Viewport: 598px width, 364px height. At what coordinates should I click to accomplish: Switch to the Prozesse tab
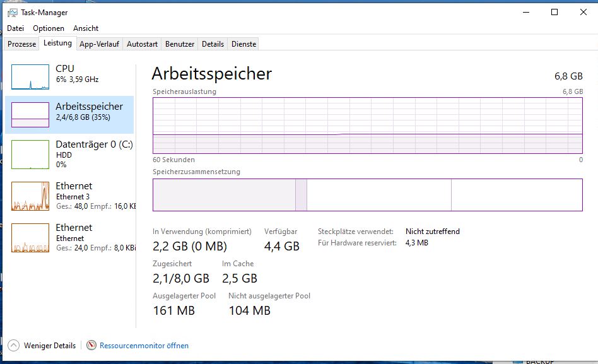[x=22, y=44]
